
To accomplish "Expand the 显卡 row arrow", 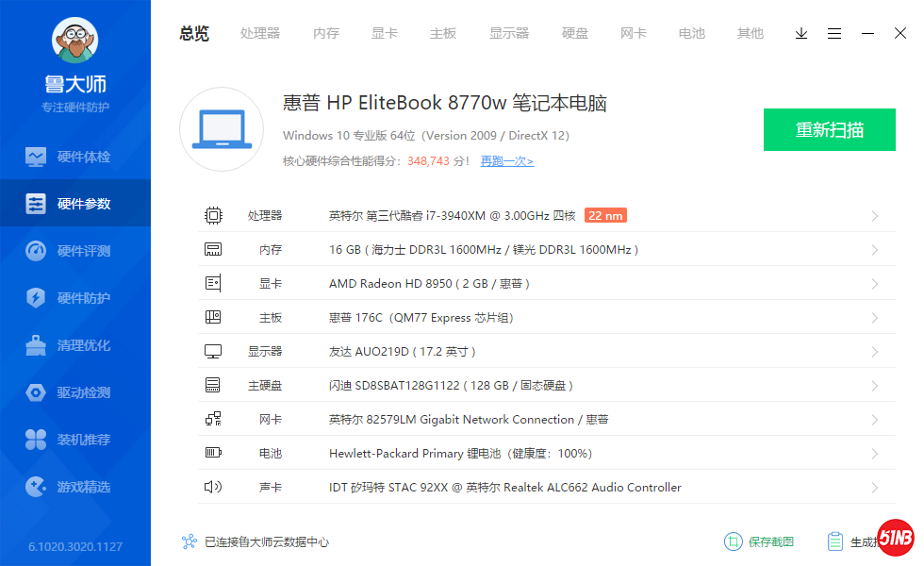I will (874, 284).
